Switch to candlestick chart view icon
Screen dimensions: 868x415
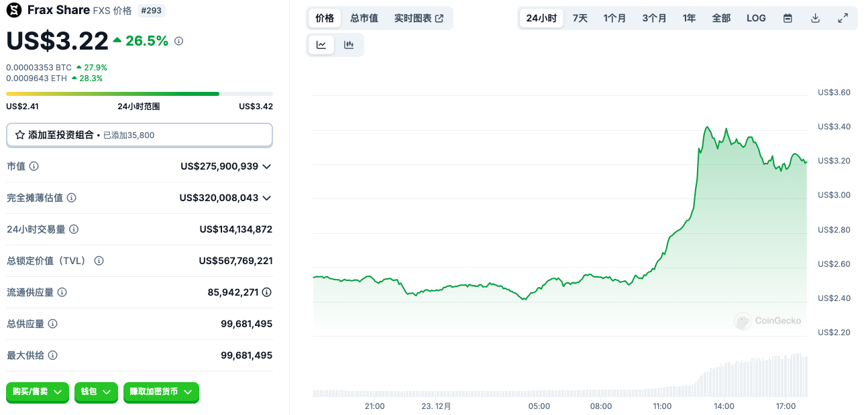[x=349, y=45]
